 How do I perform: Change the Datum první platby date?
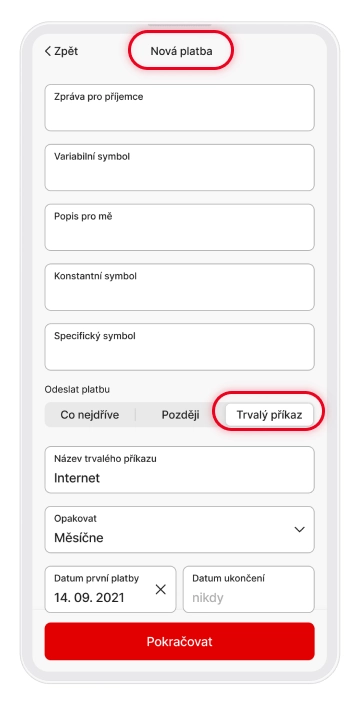point(110,589)
